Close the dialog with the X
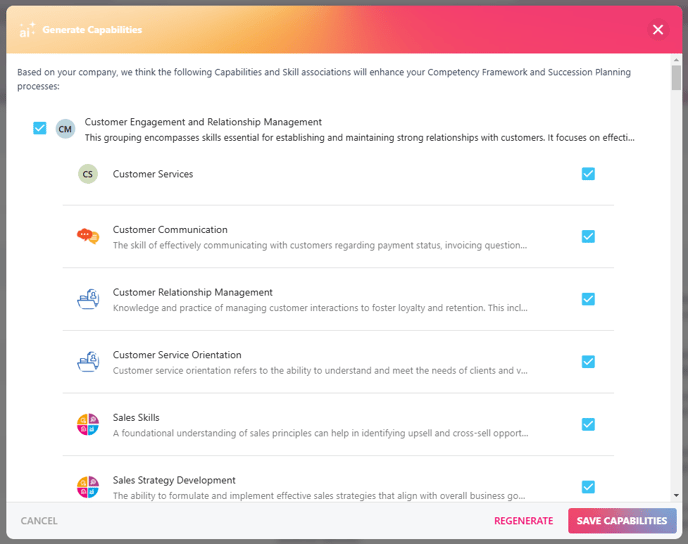688x544 pixels. click(658, 30)
